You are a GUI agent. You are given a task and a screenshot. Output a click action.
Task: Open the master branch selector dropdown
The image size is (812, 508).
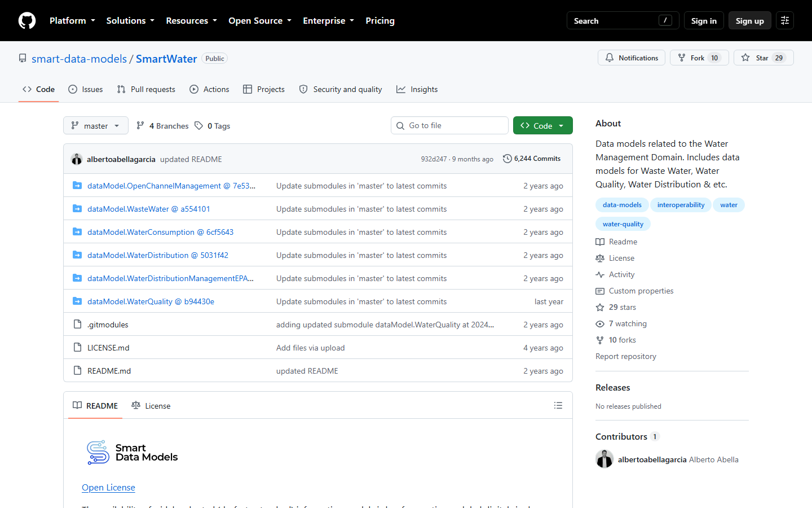pos(96,125)
